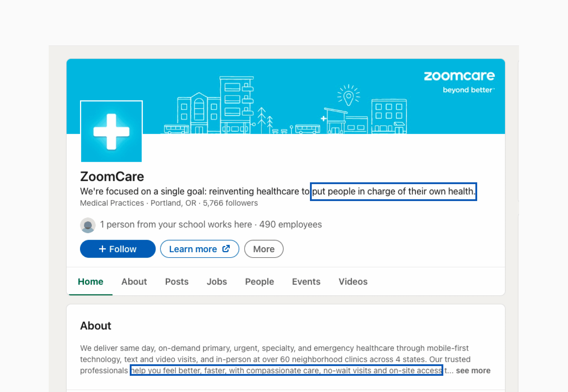The height and width of the screenshot is (392, 568).
Task: Select the Videos tab
Action: coord(353,282)
